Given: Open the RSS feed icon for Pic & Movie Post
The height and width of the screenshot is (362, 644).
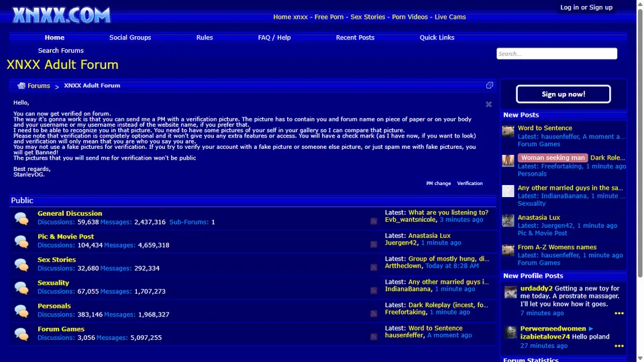Looking at the screenshot, I should click(x=374, y=244).
